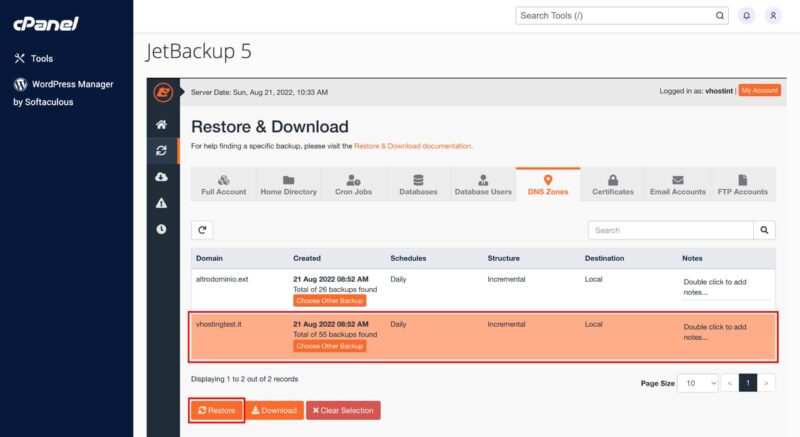Viewport: 800px width, 437px height.
Task: Focus the backup Search field
Action: pos(670,230)
